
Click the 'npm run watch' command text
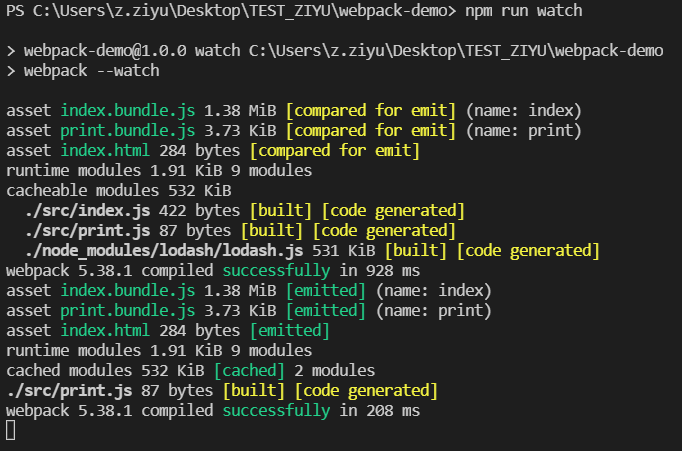pos(524,10)
